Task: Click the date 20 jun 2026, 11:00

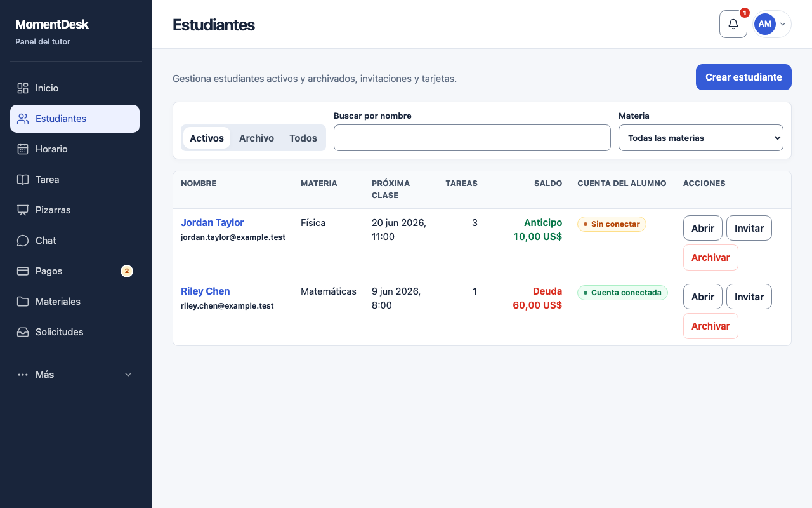Action: coord(399,230)
